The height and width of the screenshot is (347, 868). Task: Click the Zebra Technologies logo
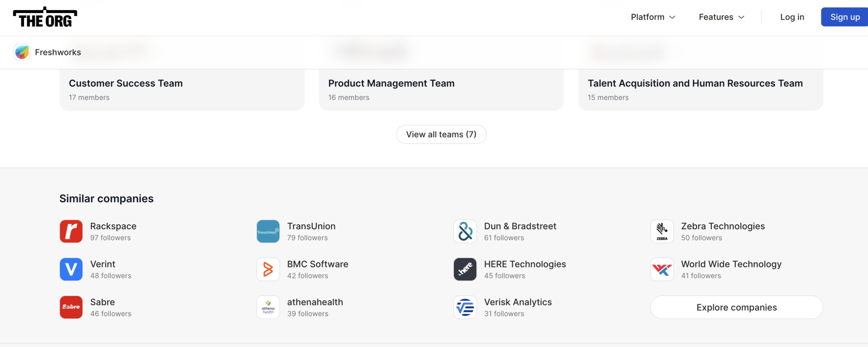[662, 231]
